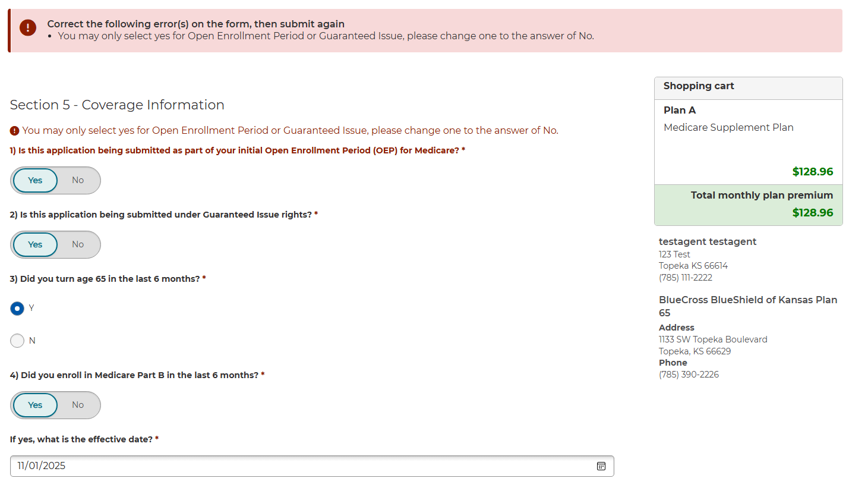Click the BlueCross BlueShield phone number (785) 390-2226
This screenshot has height=478, width=868.
689,375
